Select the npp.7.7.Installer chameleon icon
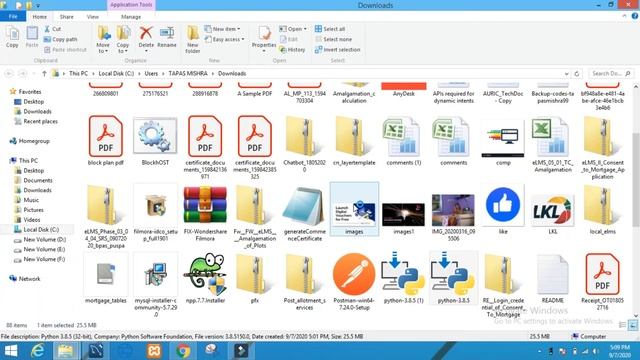Image resolution: width=640 pixels, height=360 pixels. point(205,274)
